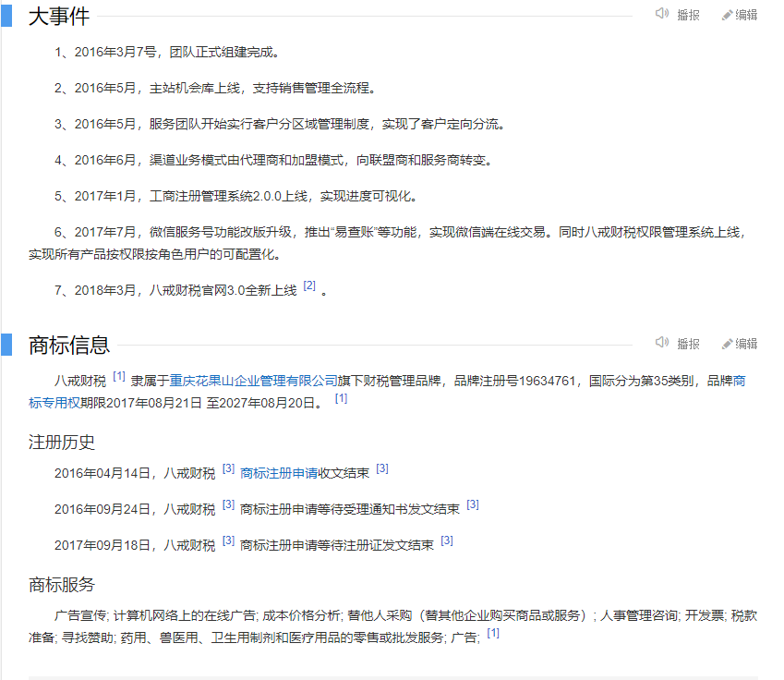The height and width of the screenshot is (680, 784).
Task: Click the line about 微信服务号功能改版升级
Action: tap(387, 243)
